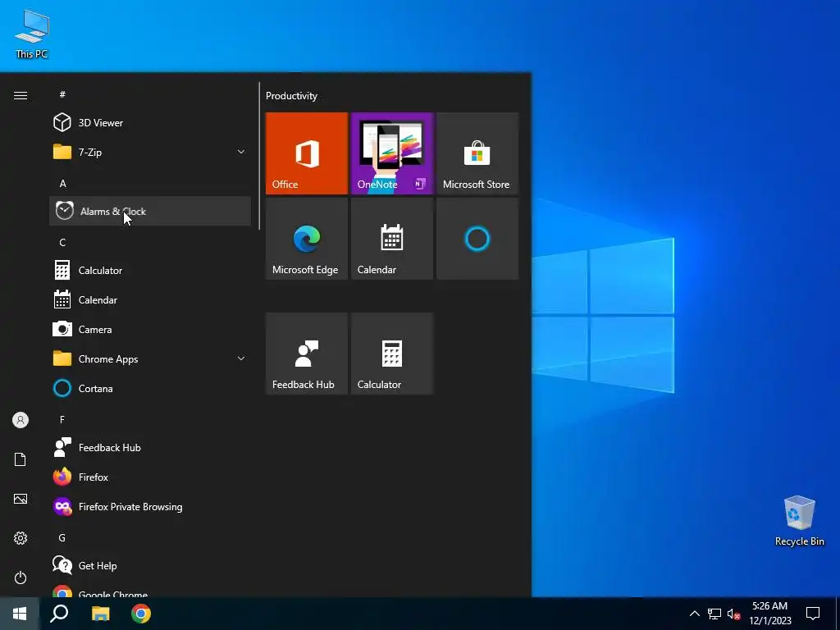The height and width of the screenshot is (630, 840).
Task: Open the Get Help app
Action: pyautogui.click(x=150, y=566)
